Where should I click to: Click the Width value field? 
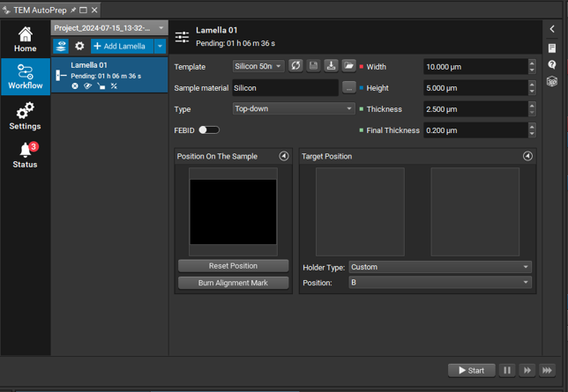point(475,67)
